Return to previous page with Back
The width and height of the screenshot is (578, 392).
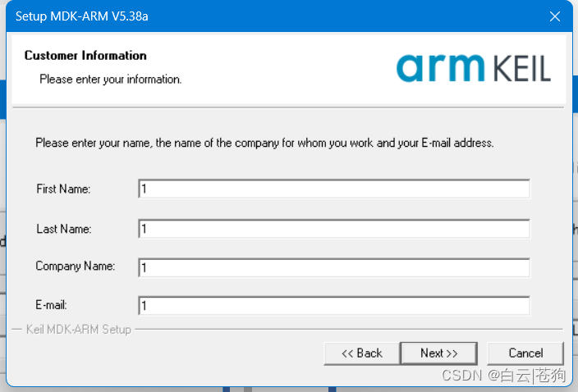pos(361,353)
